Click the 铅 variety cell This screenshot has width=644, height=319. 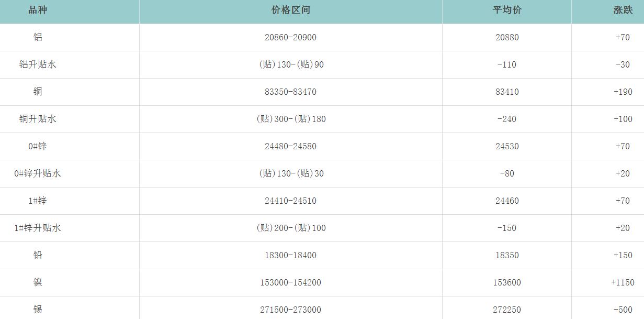(38, 255)
